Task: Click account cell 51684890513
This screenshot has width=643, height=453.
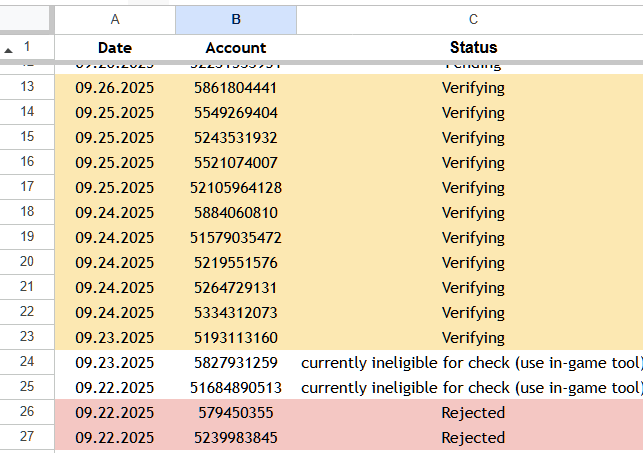Action: tap(235, 387)
